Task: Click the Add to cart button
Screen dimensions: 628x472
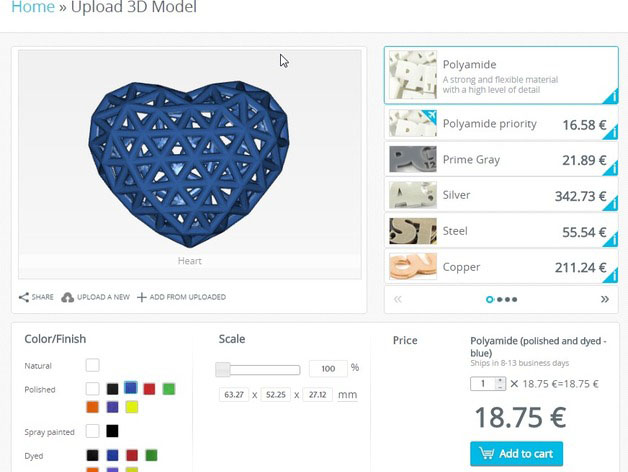Action: [x=516, y=453]
